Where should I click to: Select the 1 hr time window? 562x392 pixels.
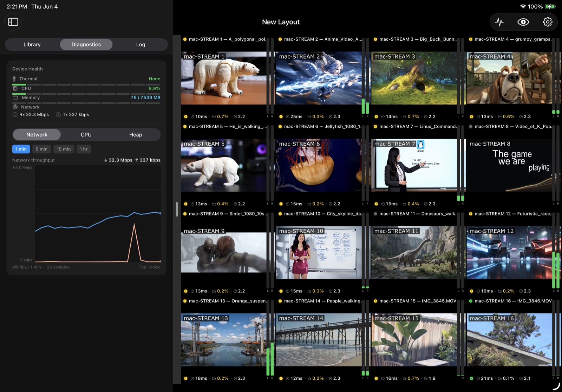84,149
